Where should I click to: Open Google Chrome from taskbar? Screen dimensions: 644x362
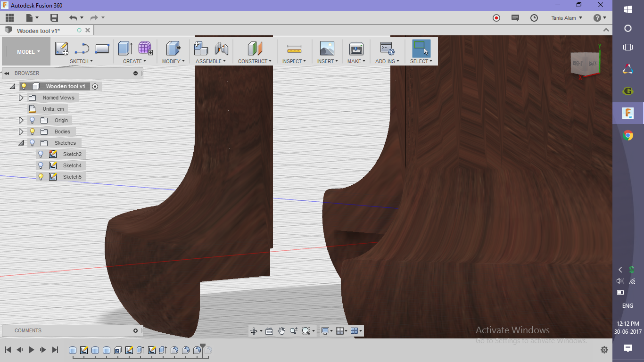coord(628,136)
